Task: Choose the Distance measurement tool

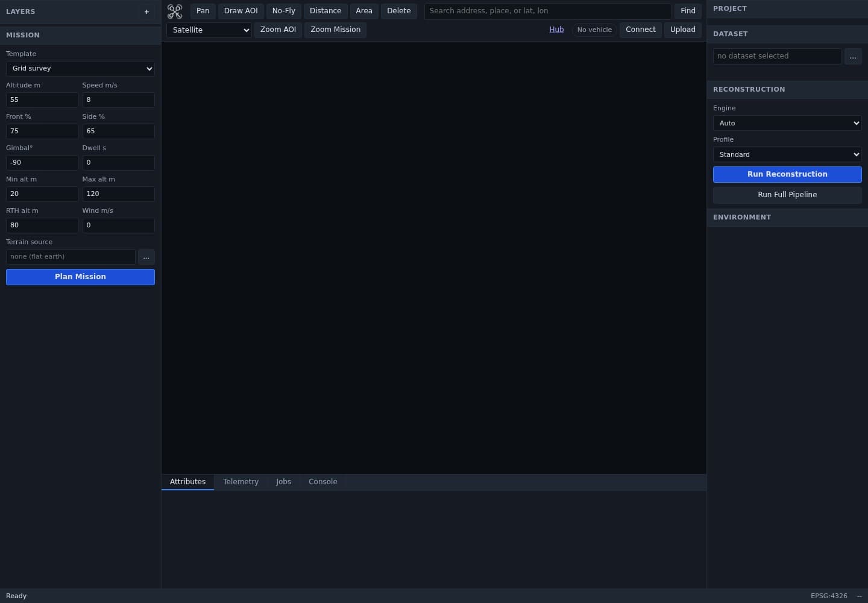Action: 325,11
